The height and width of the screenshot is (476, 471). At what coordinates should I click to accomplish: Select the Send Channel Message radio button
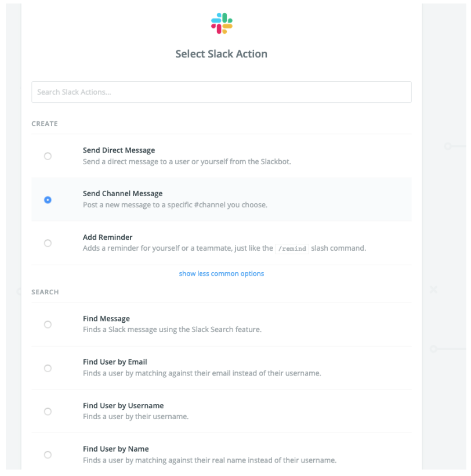pos(48,200)
